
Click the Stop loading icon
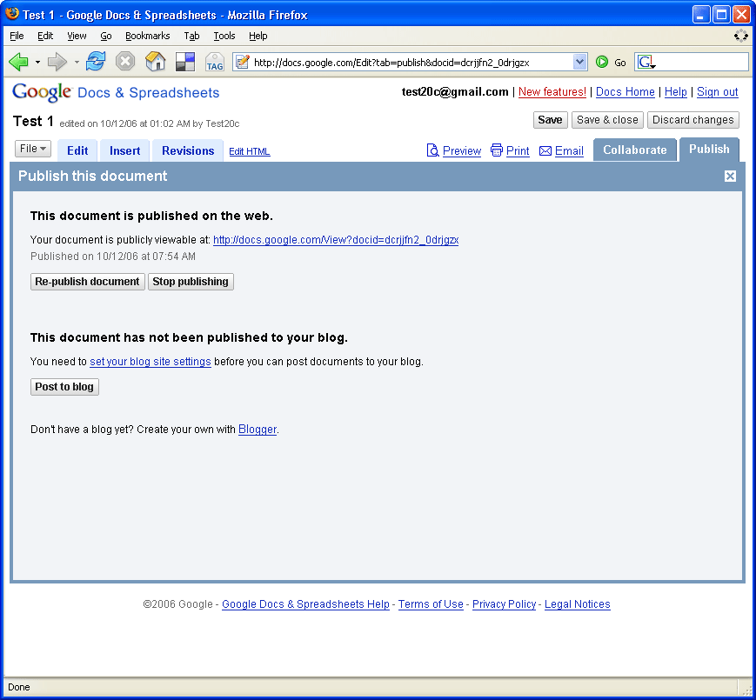(125, 62)
